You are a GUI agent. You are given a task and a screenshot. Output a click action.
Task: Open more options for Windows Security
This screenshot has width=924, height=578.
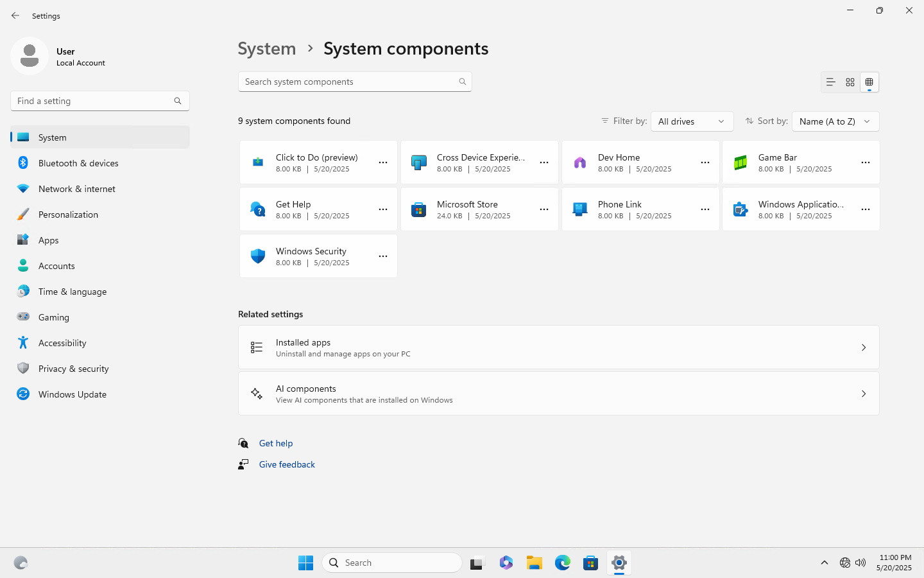point(383,256)
